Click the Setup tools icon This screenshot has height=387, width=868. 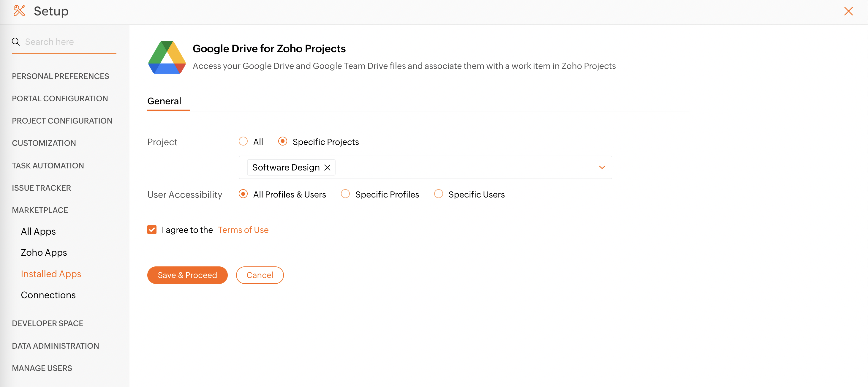point(19,11)
